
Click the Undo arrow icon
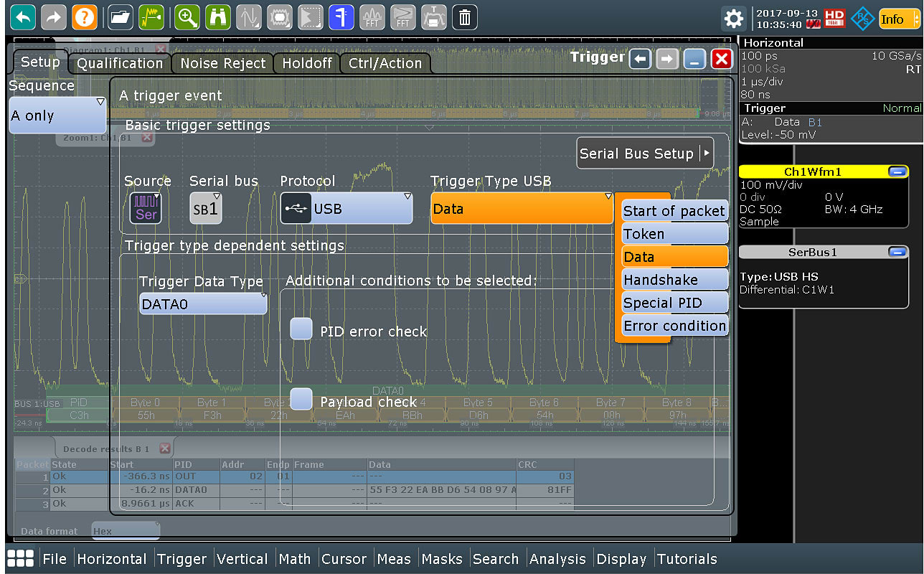point(23,17)
